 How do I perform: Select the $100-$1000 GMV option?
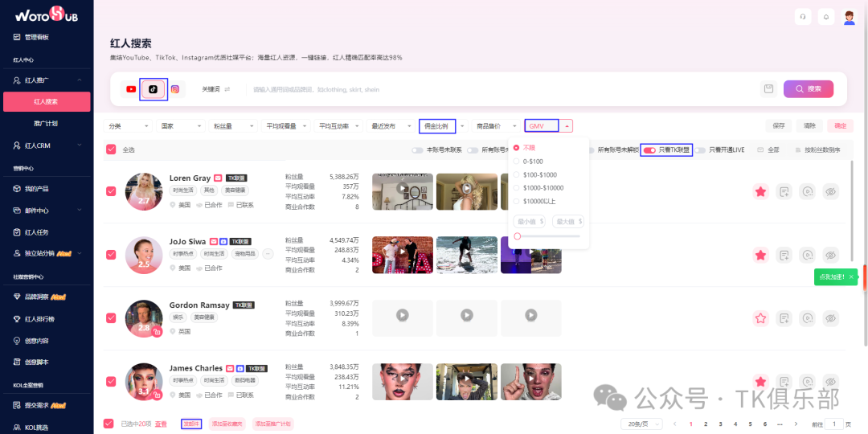pyautogui.click(x=517, y=174)
